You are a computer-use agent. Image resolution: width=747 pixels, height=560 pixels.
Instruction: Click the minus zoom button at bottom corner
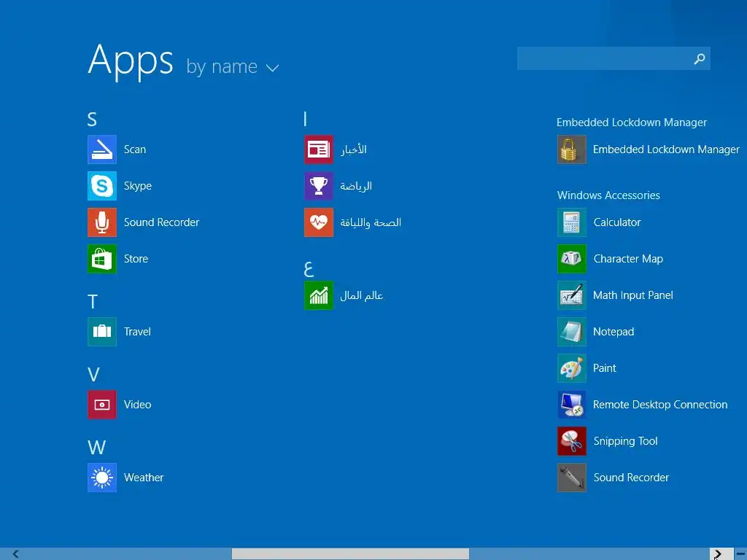741,554
